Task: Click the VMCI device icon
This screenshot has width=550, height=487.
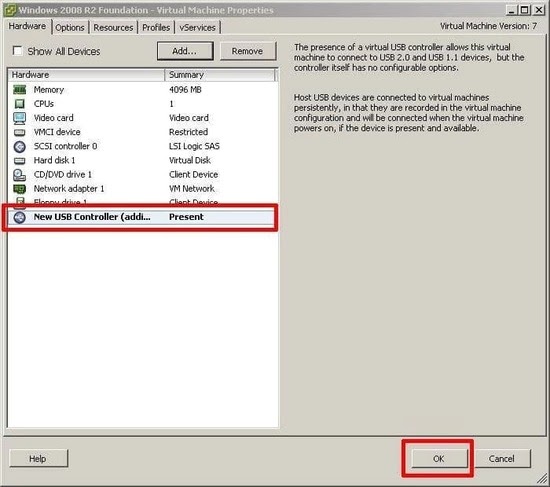Action: [x=20, y=132]
